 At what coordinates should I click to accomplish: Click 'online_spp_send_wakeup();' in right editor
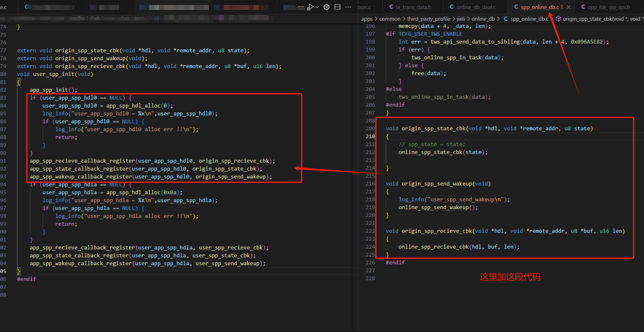click(438, 207)
